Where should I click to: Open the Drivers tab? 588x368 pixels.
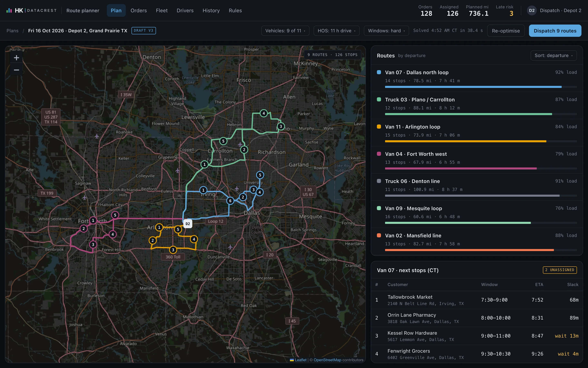pos(185,10)
